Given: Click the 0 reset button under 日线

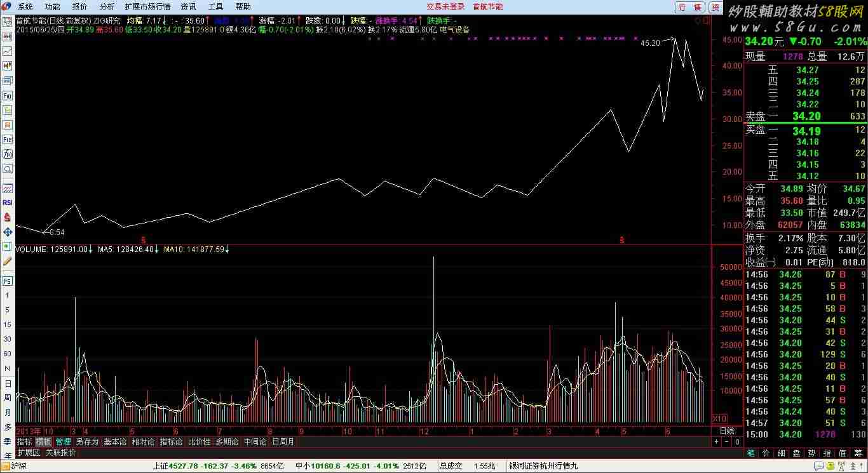Looking at the screenshot, I should tap(737, 441).
